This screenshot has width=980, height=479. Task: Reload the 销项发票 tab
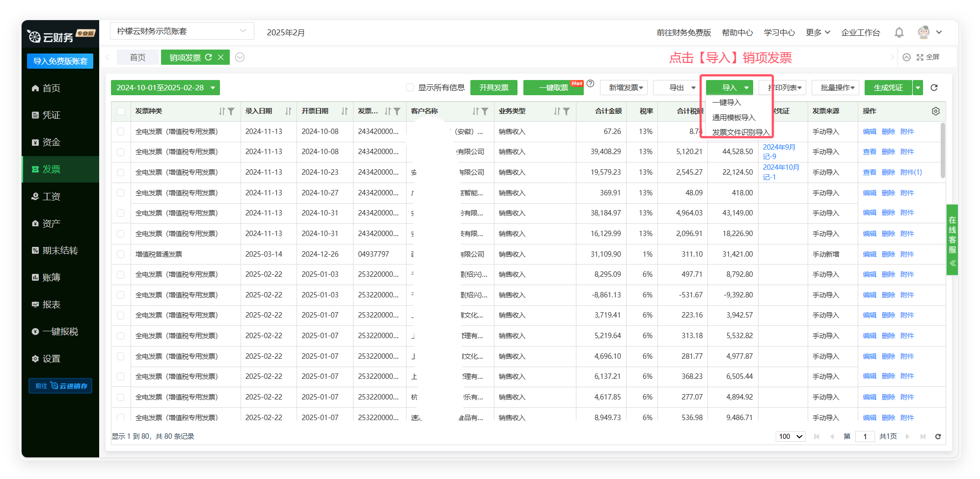(209, 57)
